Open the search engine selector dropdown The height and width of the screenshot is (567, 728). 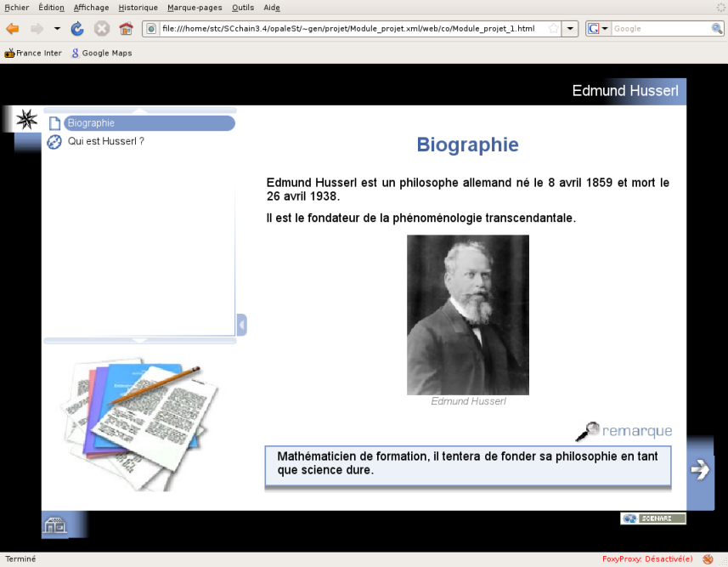pos(599,29)
